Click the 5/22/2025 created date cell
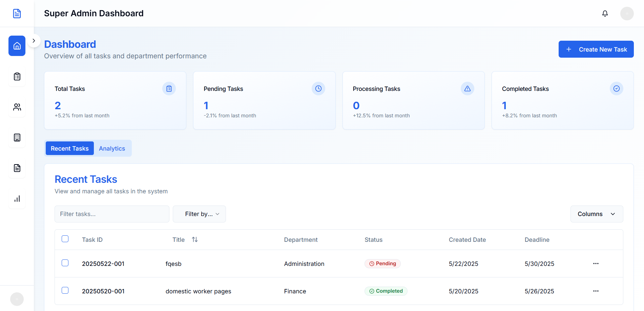Screen dimensions: 644x311 tap(463, 264)
